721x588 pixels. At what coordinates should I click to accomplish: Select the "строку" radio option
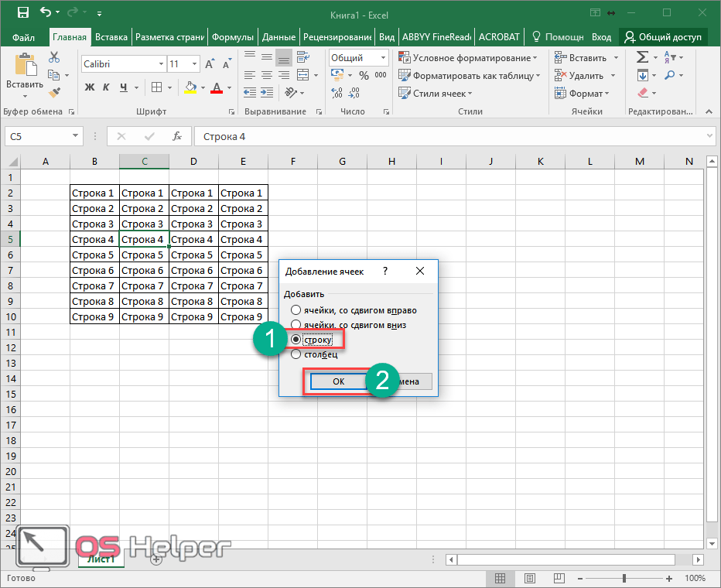click(296, 340)
